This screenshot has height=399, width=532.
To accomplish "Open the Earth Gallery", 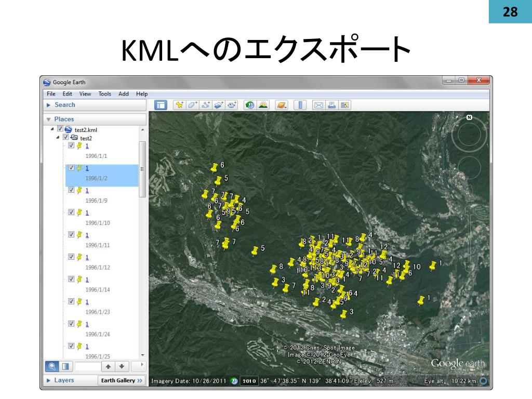I will click(x=122, y=381).
